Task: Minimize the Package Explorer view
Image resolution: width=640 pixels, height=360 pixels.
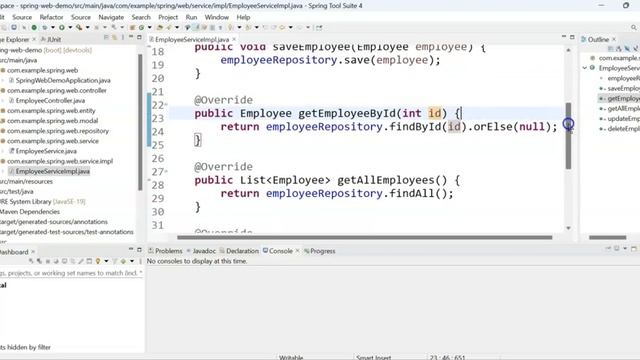Action: point(131,37)
